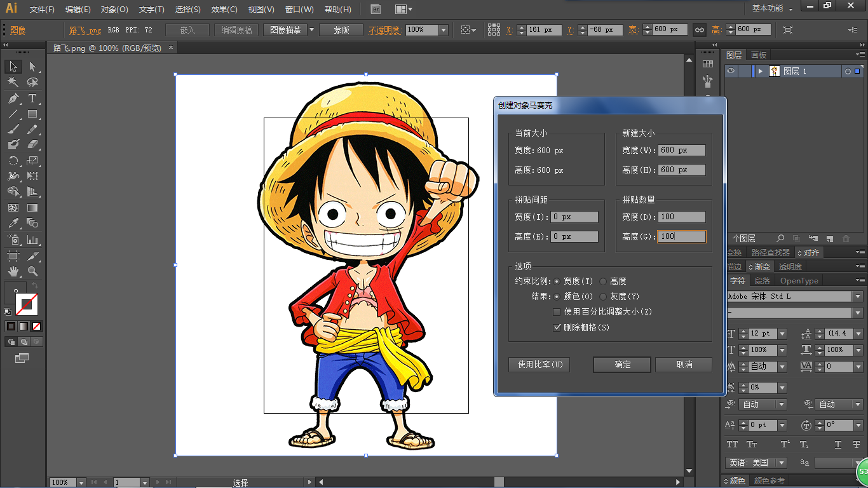Open the font size 12 pt dropdown
This screenshot has height=488, width=868.
pyautogui.click(x=782, y=334)
